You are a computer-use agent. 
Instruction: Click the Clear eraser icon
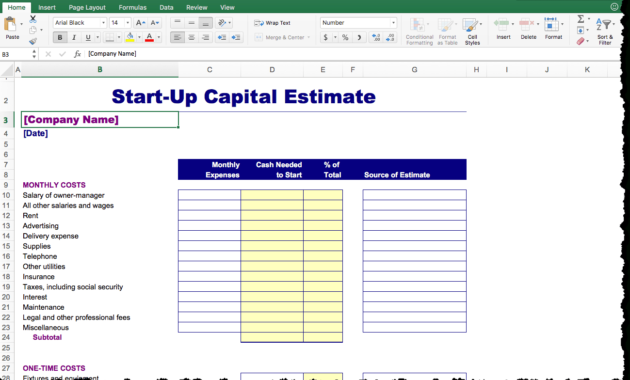point(581,41)
